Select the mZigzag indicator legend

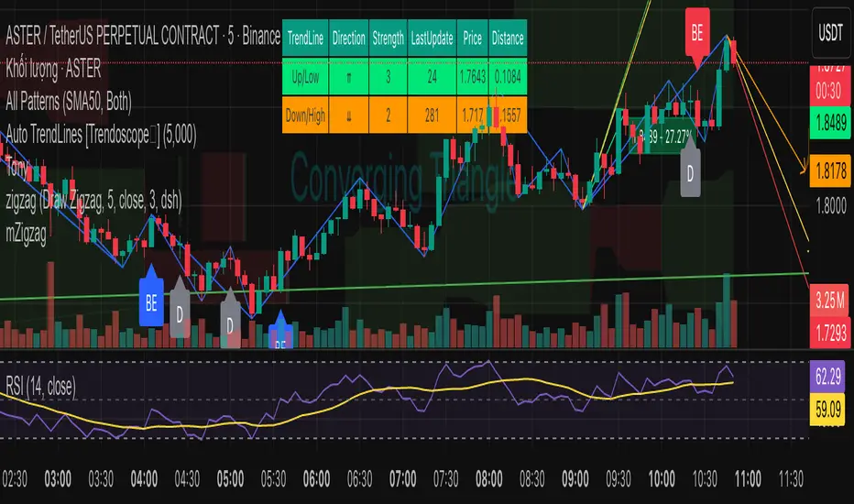[27, 233]
